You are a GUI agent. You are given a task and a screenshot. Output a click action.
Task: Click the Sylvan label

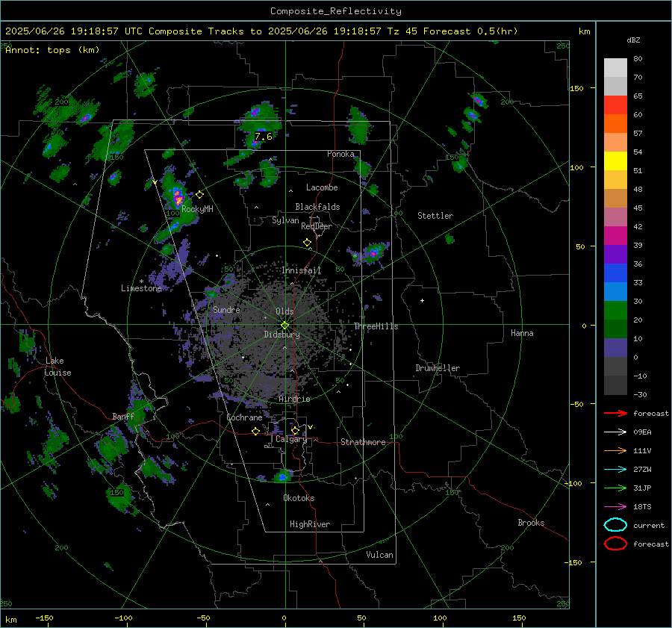(x=285, y=220)
